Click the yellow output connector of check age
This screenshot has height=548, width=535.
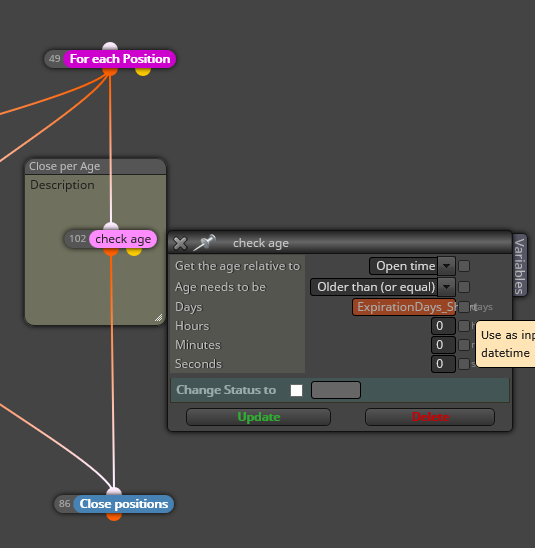coord(134,251)
